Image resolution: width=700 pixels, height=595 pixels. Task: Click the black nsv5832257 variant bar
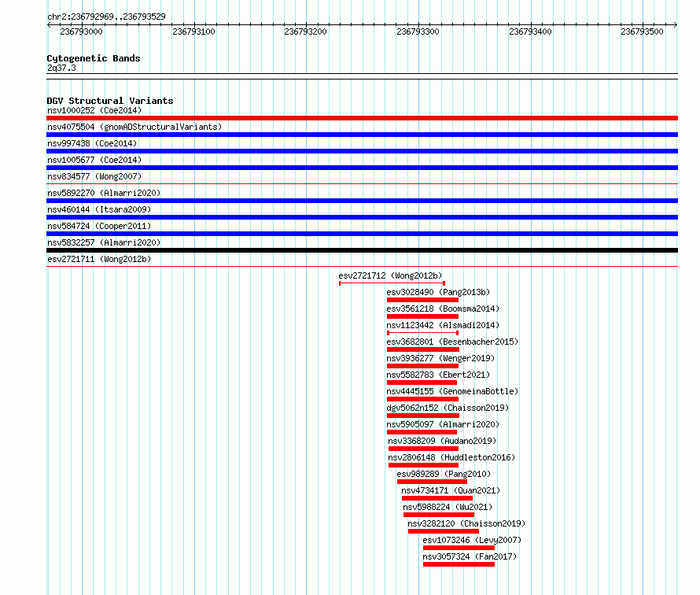tap(362, 250)
